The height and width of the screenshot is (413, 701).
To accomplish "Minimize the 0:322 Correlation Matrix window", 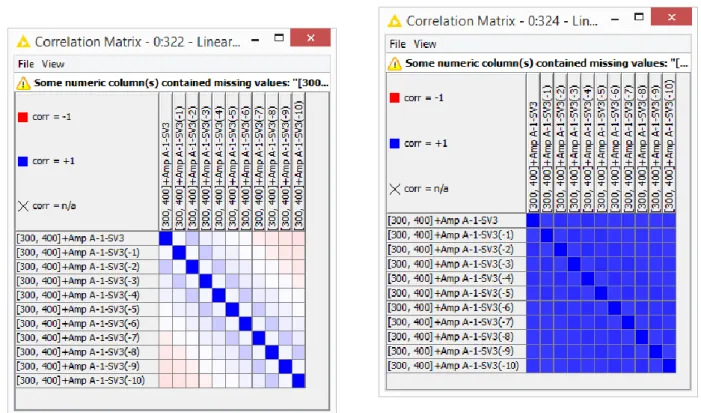I will [x=255, y=40].
